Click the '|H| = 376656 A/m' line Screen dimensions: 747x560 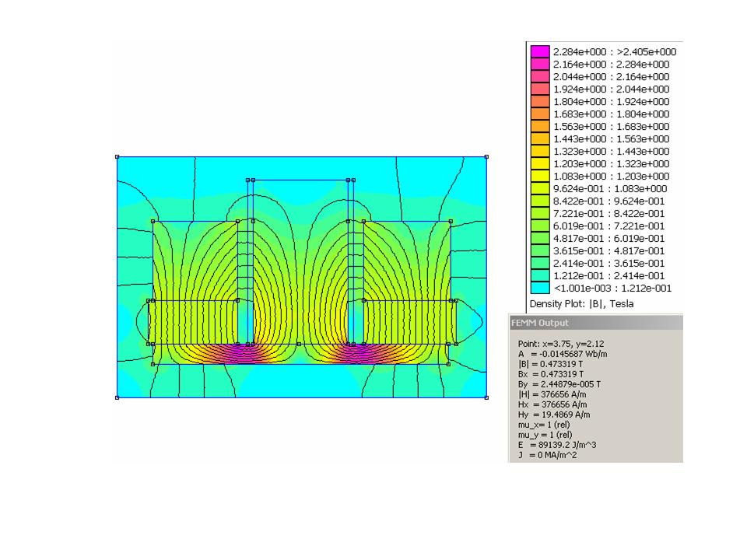(552, 394)
